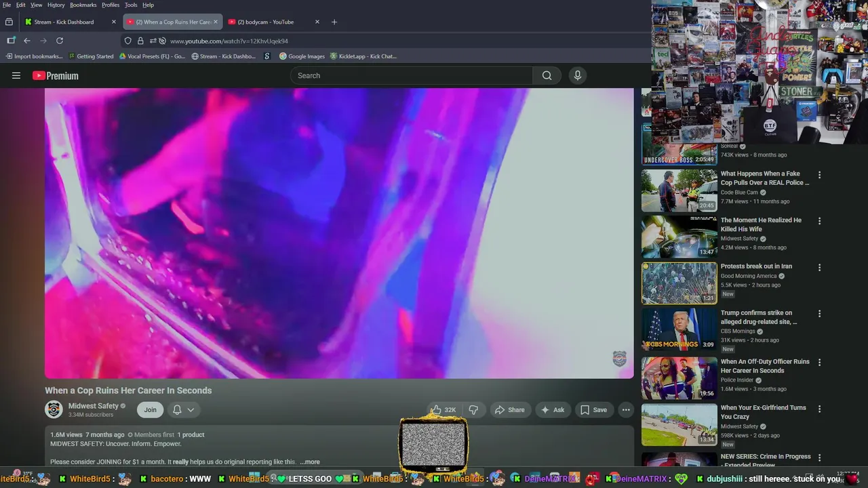
Task: Open When Your Ex-Girlfriend Turns You Crazy
Action: 764,412
